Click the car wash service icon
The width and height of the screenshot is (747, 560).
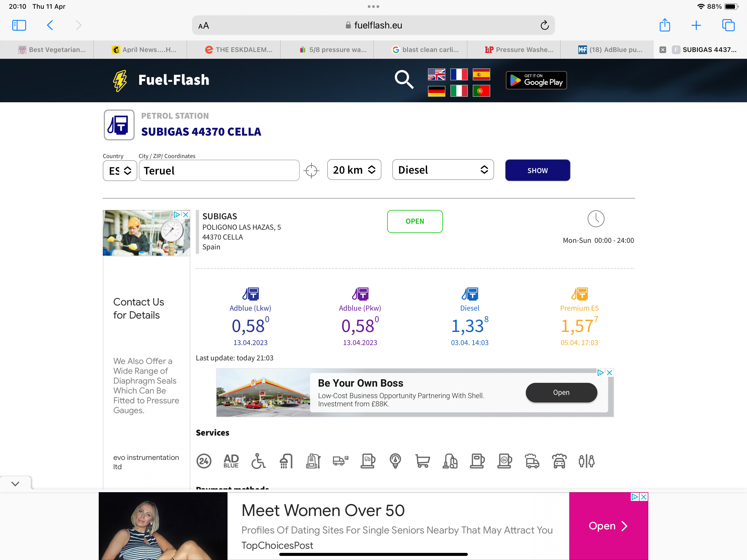pos(559,461)
